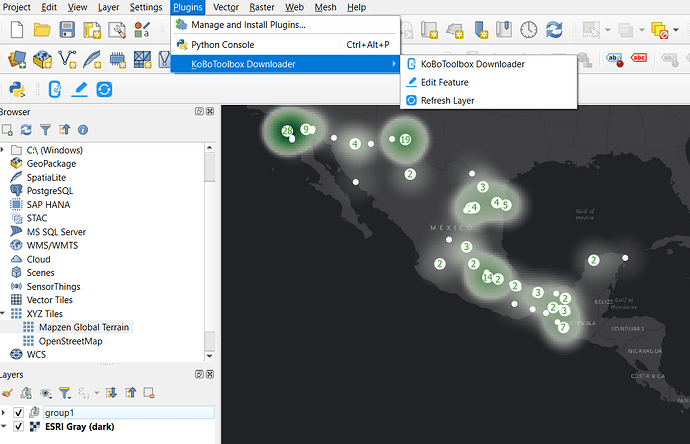Click Browser panel scrollbar down arrow

coord(209,356)
